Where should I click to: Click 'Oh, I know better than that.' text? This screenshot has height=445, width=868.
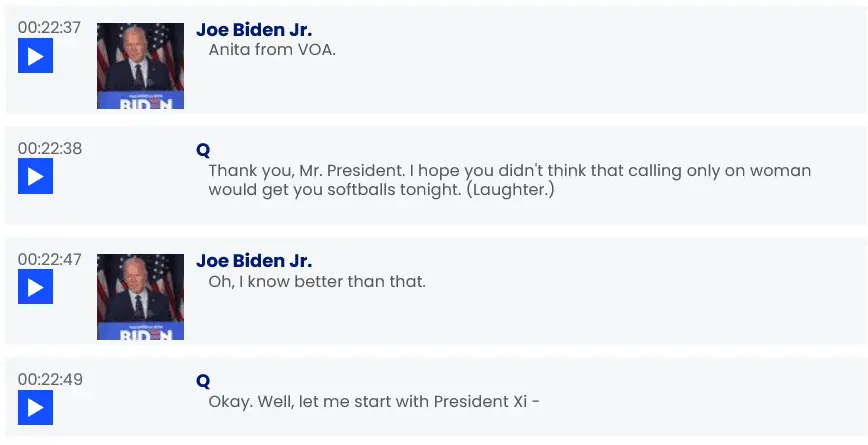pyautogui.click(x=317, y=281)
